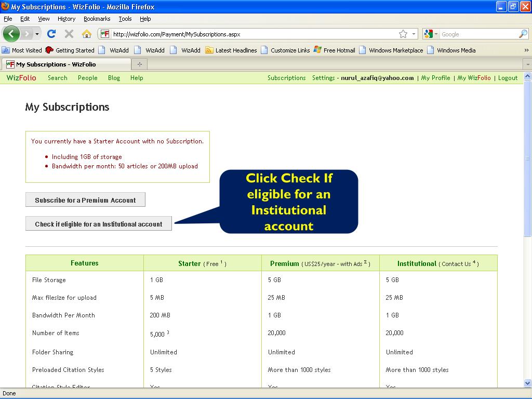
Task: Click the Firefox icon in the title bar
Action: pos(5,6)
